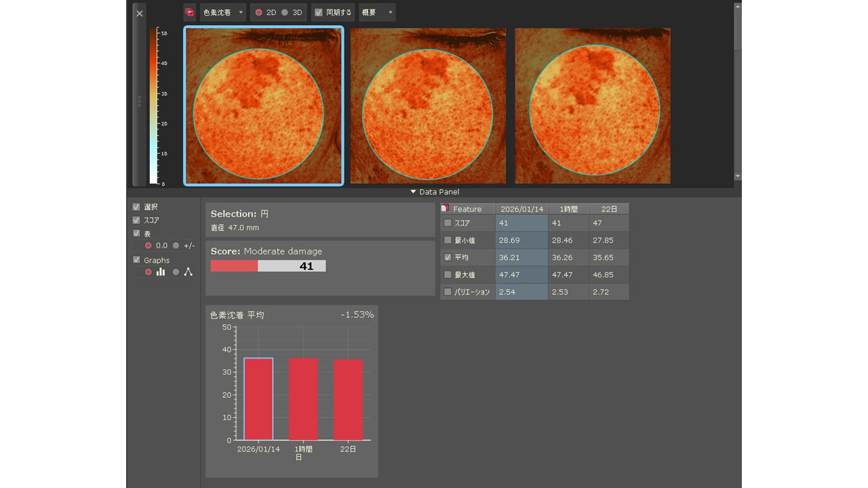This screenshot has height=488, width=868.
Task: Enable the 最大値 feature checkbox
Action: click(x=448, y=275)
